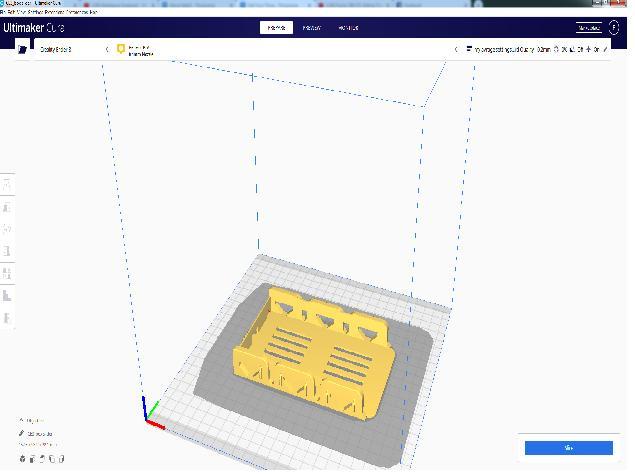Open the File menu
This screenshot has width=635, height=474.
pos(2,12)
